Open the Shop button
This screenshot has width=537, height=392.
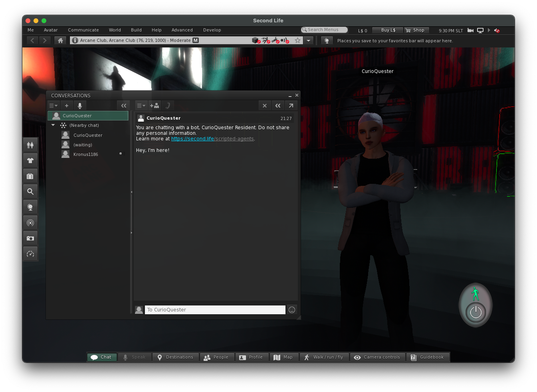point(416,30)
